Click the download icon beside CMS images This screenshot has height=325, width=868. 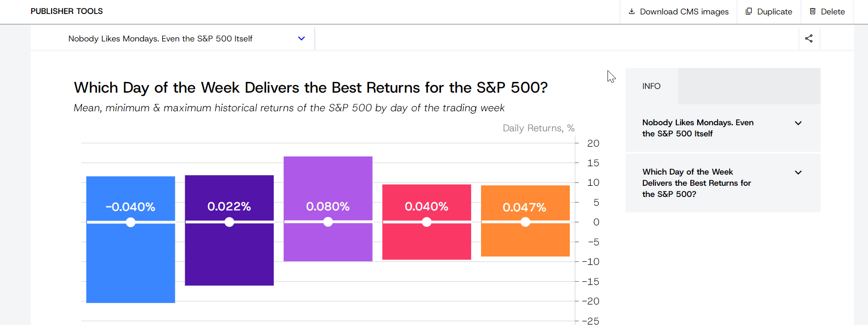coord(632,11)
